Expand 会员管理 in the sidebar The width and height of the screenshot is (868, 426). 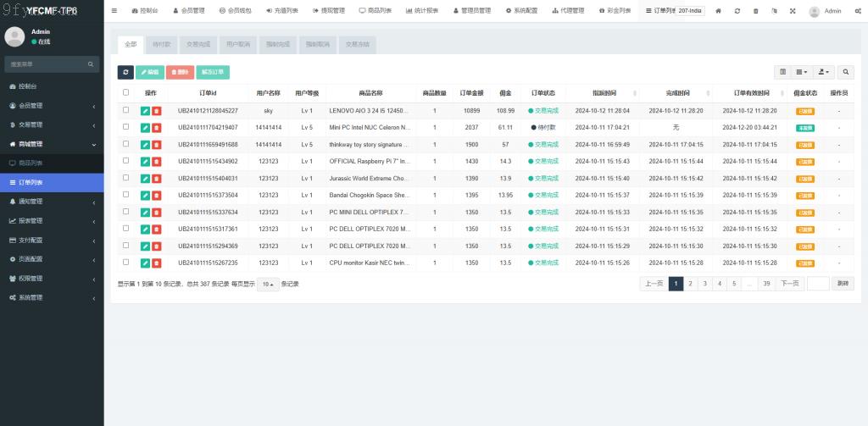click(51, 106)
